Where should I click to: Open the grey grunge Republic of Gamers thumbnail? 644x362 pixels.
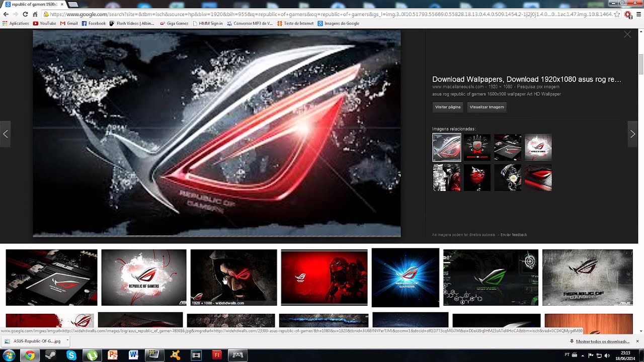coord(587,277)
